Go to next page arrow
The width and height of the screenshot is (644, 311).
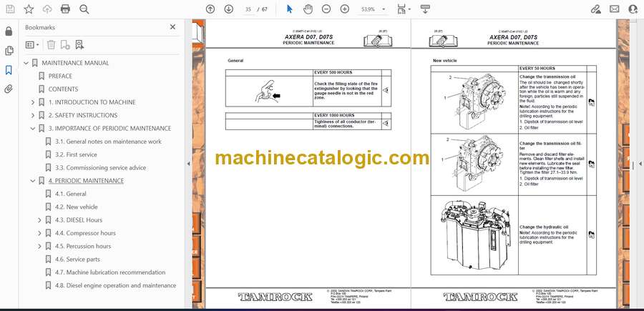tap(229, 9)
